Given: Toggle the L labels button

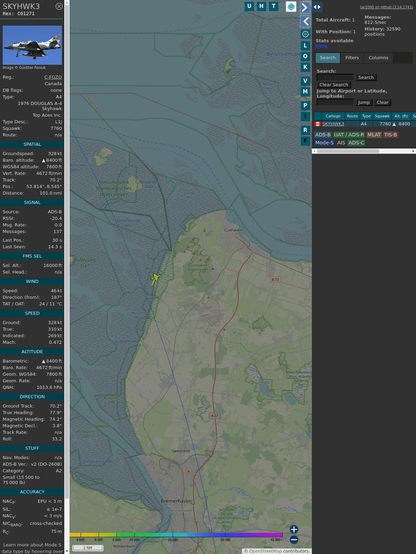Looking at the screenshot, I should 305,46.
